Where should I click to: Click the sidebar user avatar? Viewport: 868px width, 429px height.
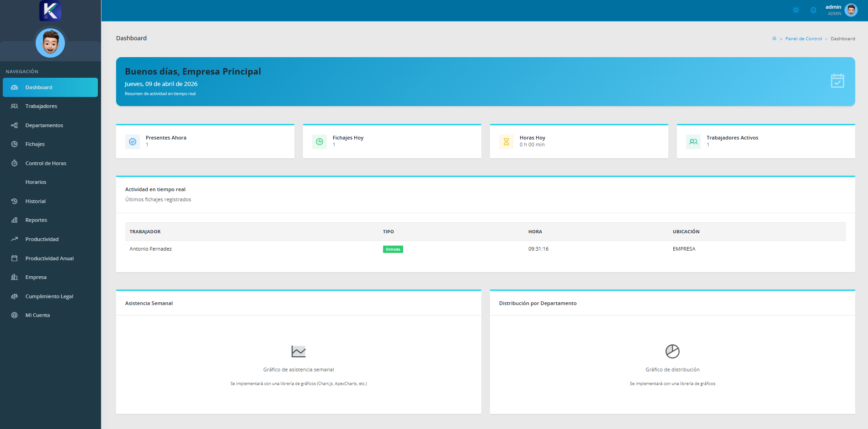(50, 43)
